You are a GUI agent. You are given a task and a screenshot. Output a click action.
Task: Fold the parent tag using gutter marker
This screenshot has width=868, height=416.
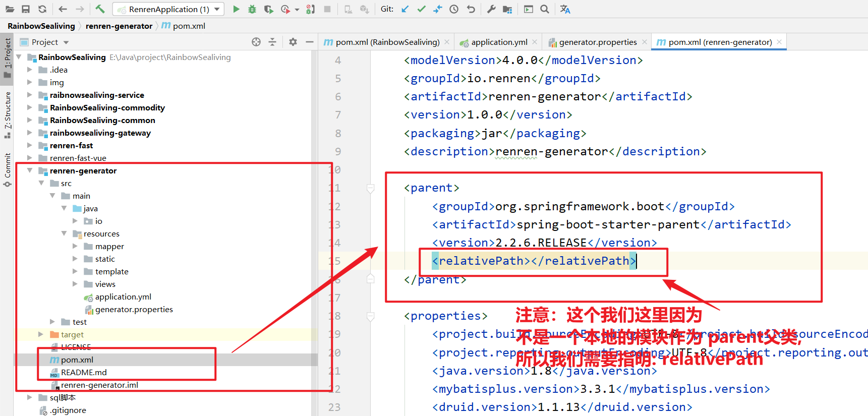(x=371, y=188)
